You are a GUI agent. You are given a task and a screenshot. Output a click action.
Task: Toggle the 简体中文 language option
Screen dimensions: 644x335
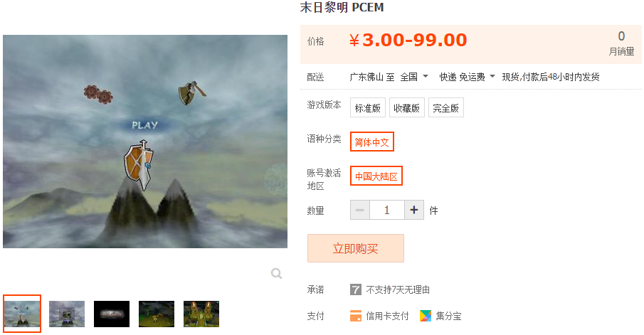pyautogui.click(x=371, y=142)
